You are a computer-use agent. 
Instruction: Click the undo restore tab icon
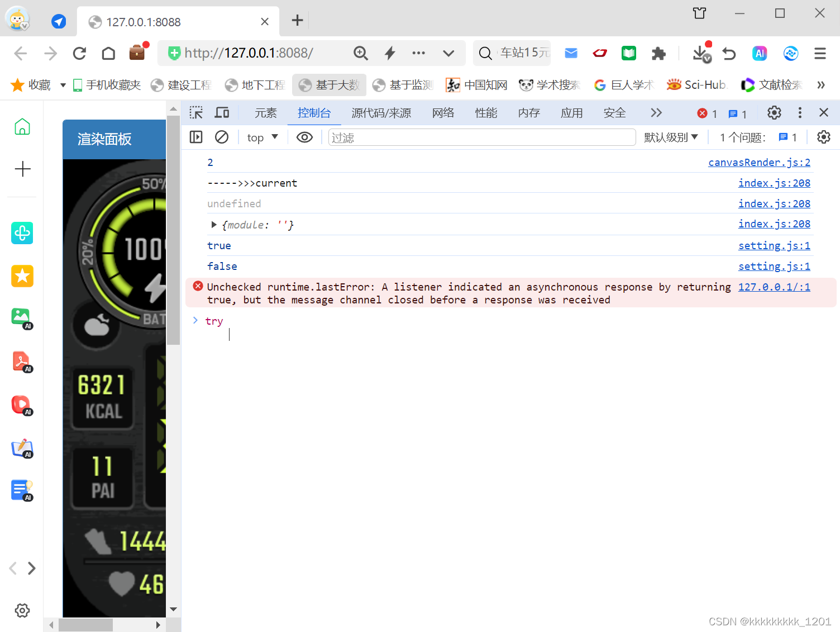[729, 53]
